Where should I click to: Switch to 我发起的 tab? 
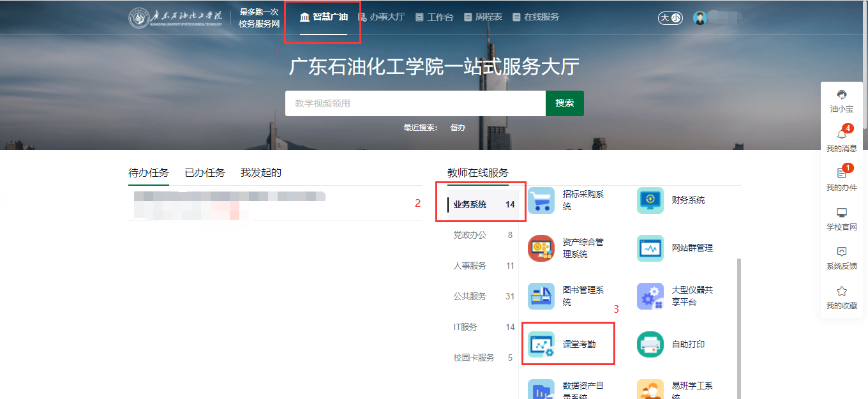261,172
